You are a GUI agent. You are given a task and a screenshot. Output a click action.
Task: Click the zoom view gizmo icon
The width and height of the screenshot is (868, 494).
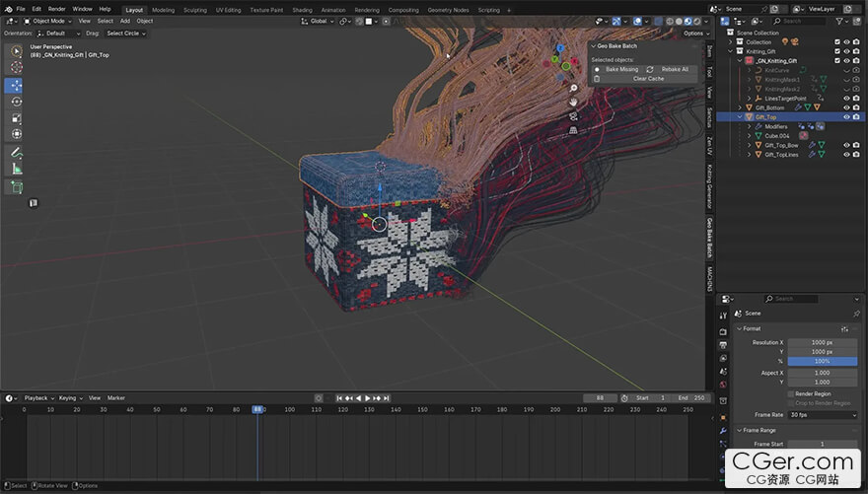point(573,87)
